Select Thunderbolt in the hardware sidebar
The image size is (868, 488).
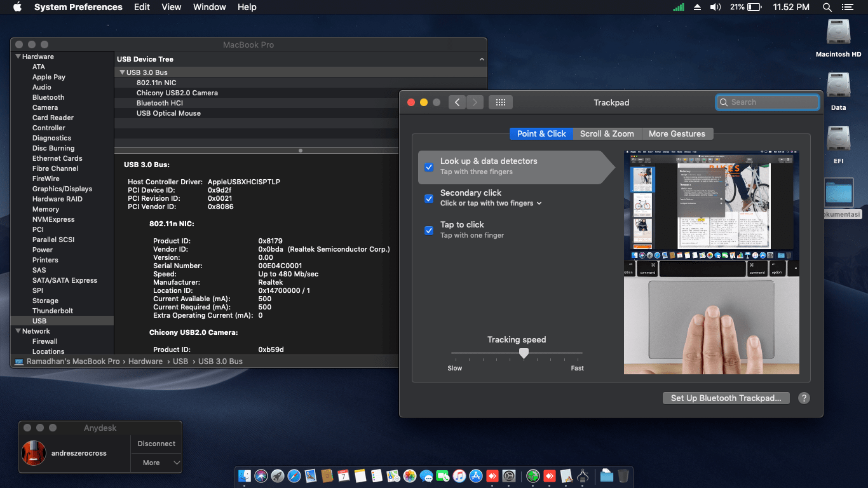coord(53,311)
